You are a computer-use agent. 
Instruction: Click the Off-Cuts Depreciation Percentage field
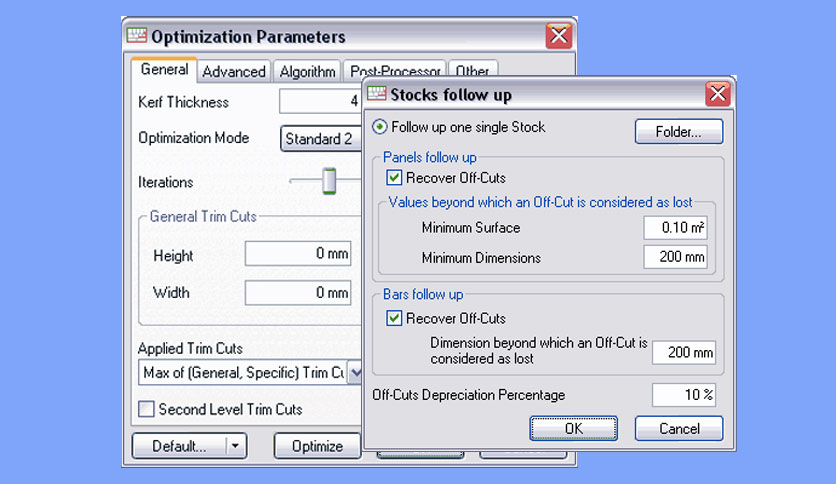point(684,394)
